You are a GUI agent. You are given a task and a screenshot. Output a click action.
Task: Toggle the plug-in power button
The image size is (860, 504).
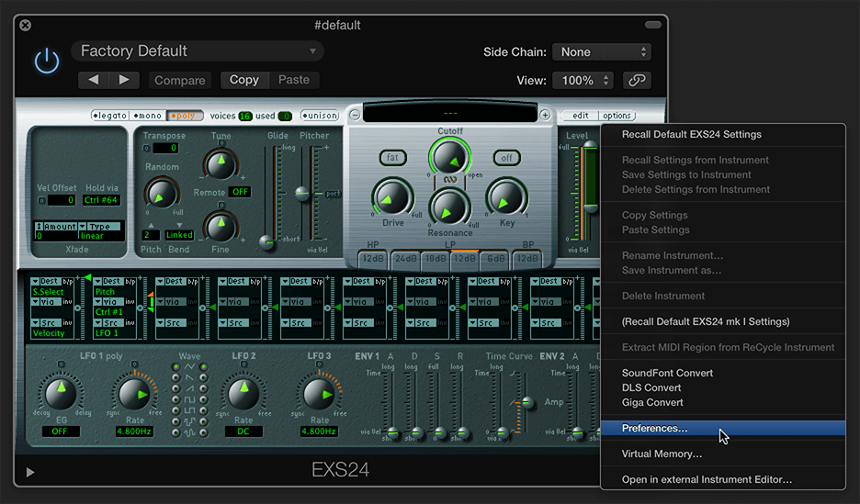coord(47,61)
